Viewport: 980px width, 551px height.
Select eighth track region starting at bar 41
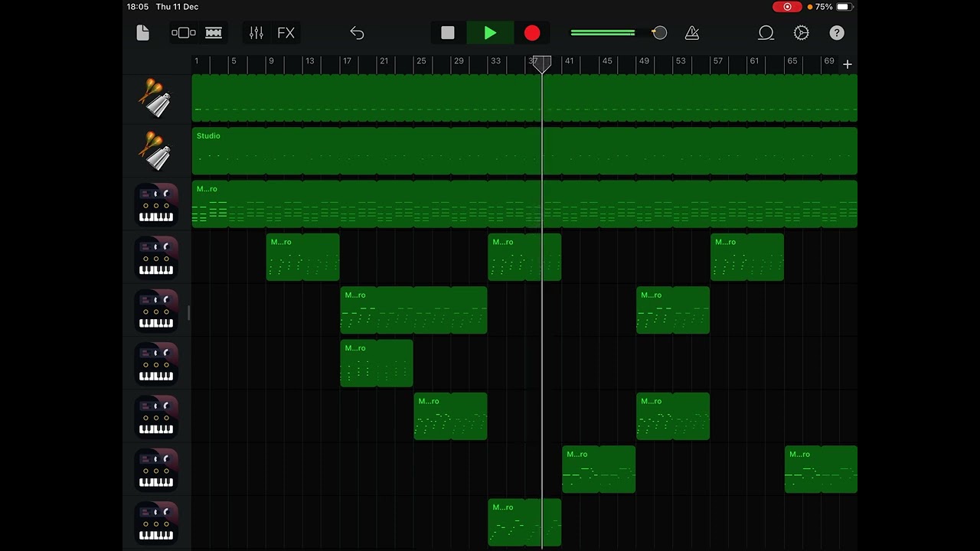(599, 469)
